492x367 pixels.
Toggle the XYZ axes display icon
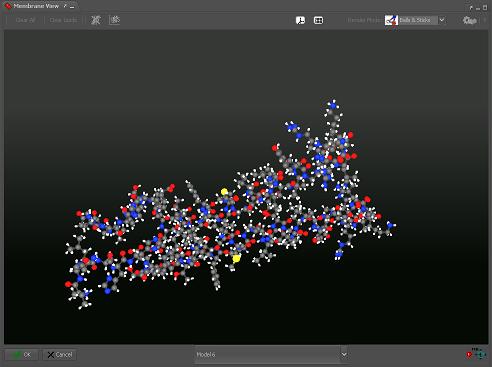(300, 20)
